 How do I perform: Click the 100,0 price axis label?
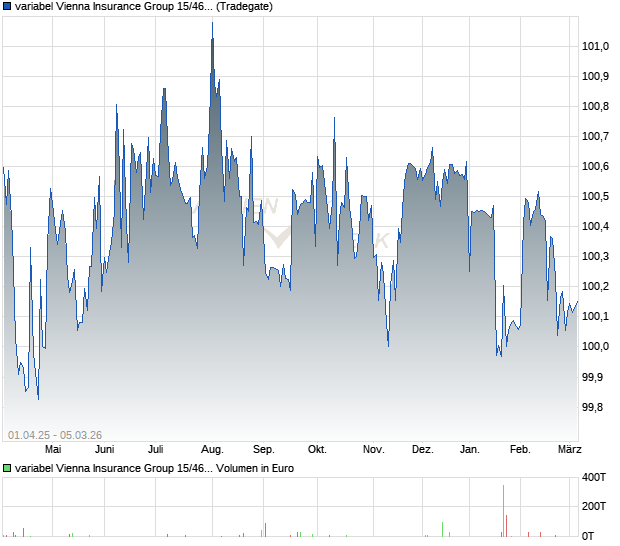[596, 347]
